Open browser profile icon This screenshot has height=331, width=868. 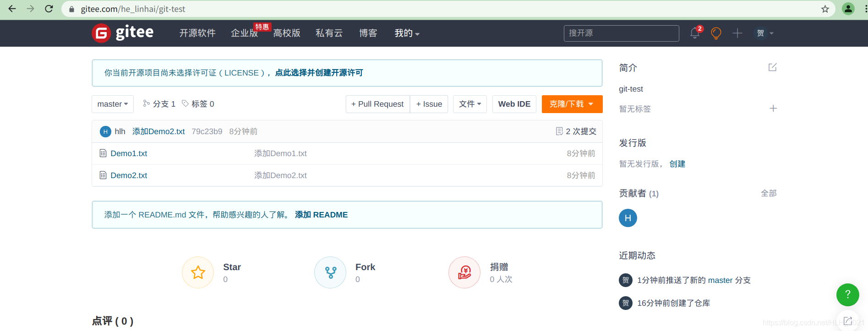tap(848, 9)
